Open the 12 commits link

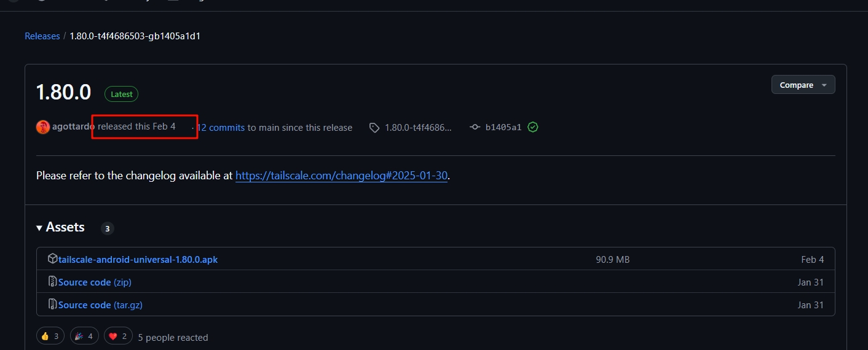click(x=221, y=128)
